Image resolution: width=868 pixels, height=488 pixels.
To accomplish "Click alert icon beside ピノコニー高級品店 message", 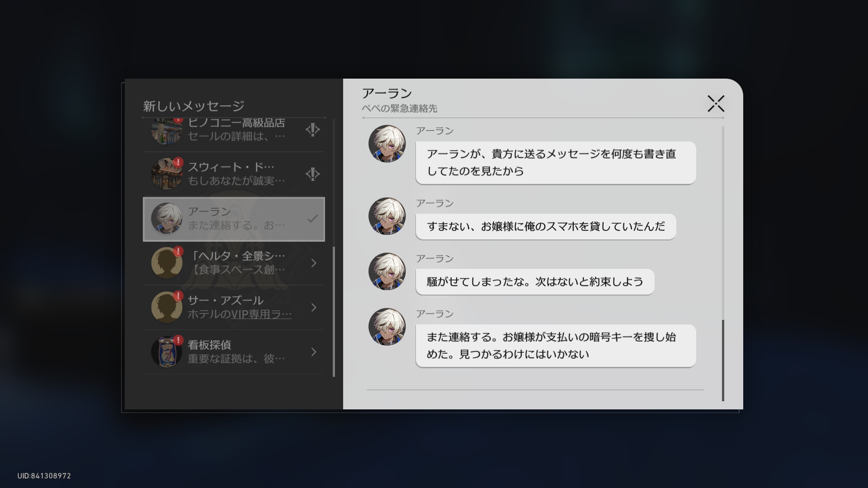I will pyautogui.click(x=312, y=130).
